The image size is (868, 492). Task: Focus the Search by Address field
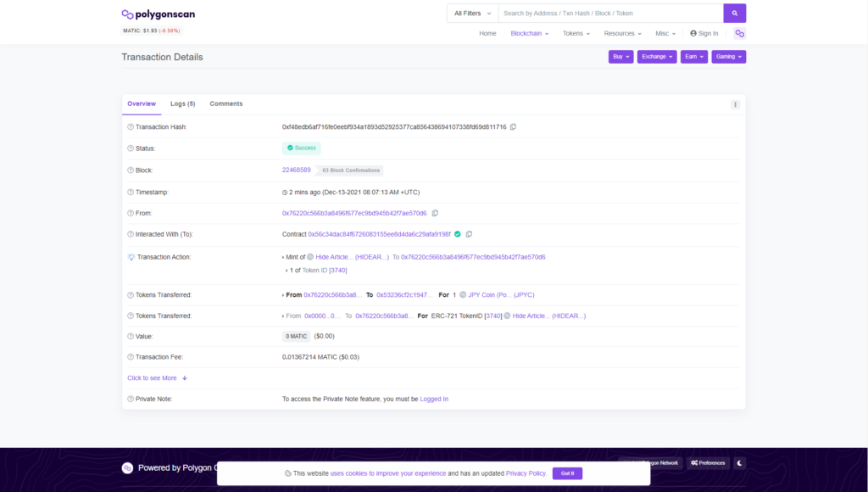click(x=610, y=14)
